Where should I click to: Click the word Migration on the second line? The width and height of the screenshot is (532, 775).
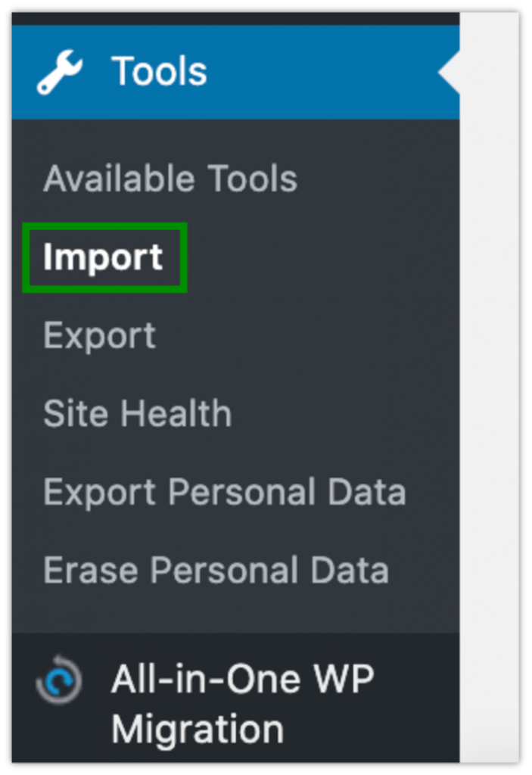click(x=198, y=730)
